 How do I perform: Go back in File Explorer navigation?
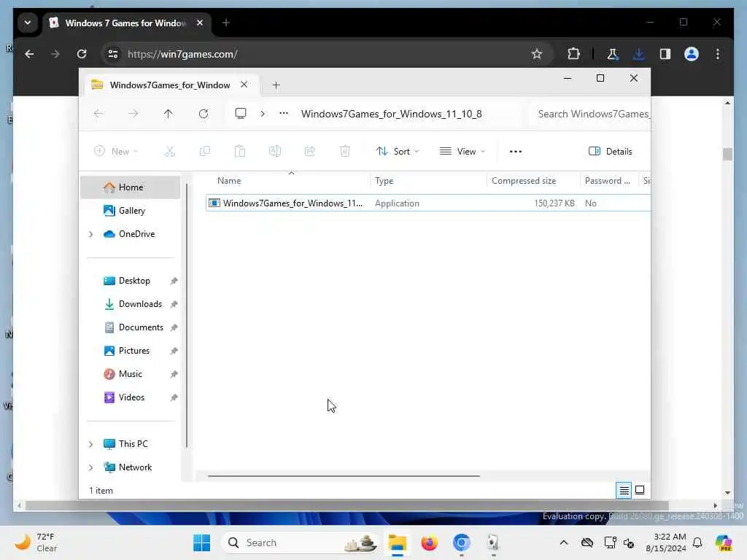(x=98, y=114)
